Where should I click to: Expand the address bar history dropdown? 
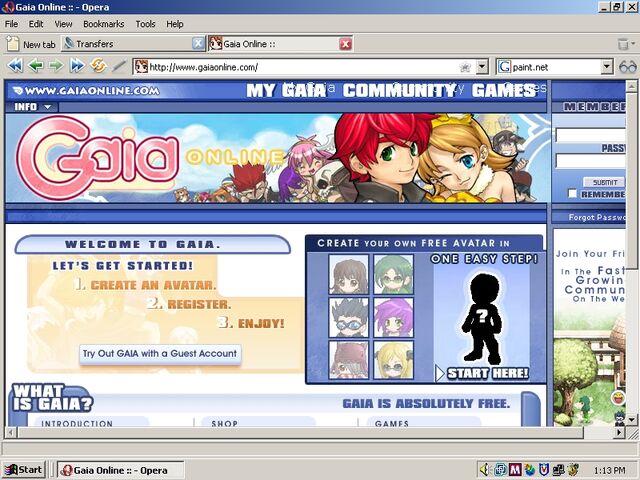[482, 67]
